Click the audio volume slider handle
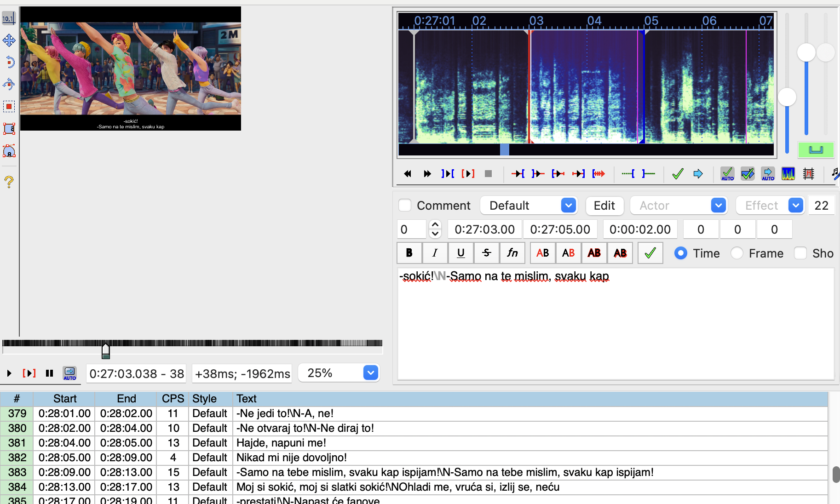 pos(826,52)
